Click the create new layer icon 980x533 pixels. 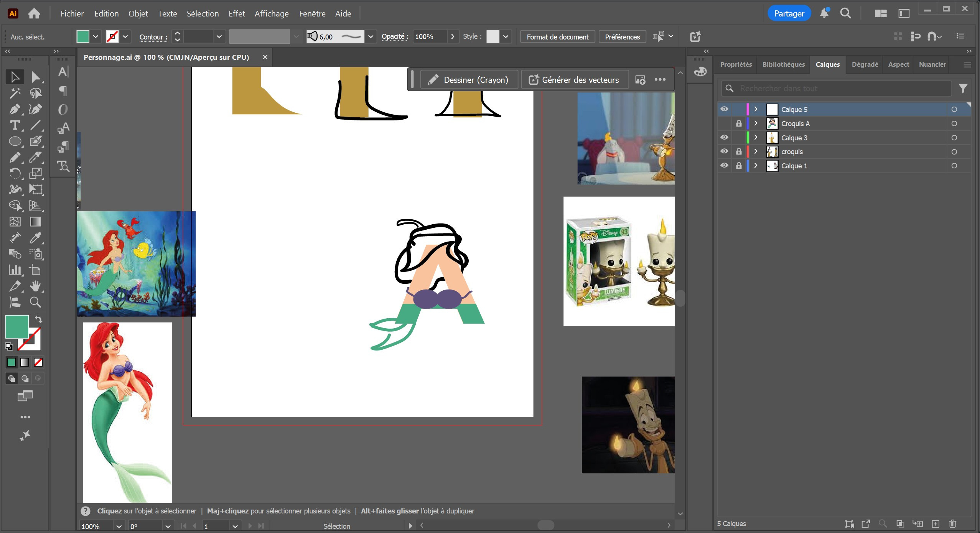(x=936, y=524)
